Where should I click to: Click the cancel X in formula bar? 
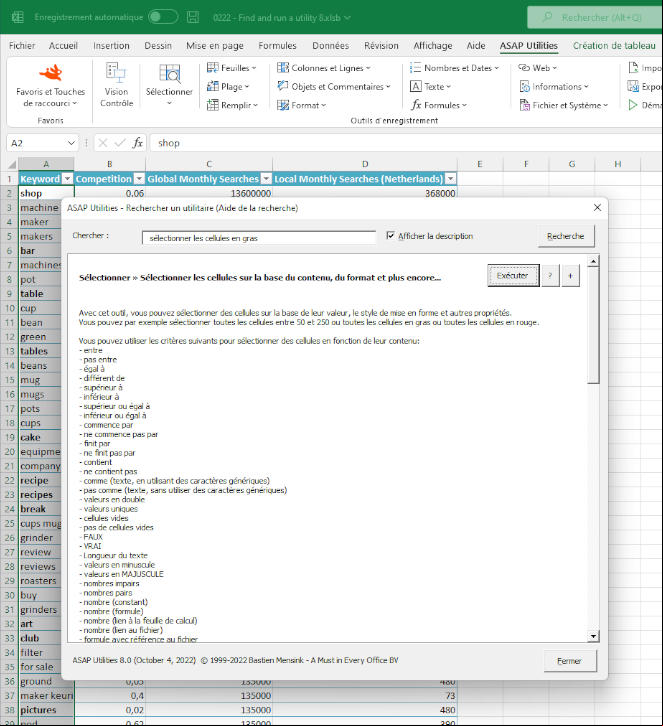103,143
